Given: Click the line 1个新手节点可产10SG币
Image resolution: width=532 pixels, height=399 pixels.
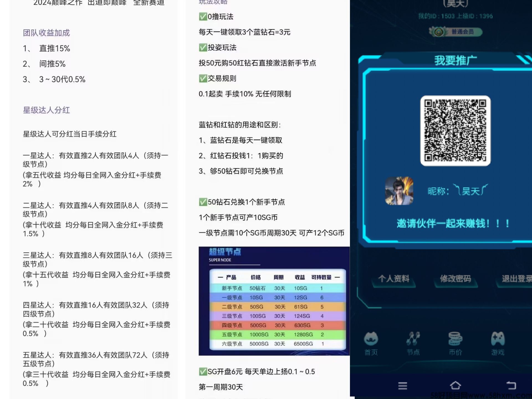Looking at the screenshot, I should (238, 218).
